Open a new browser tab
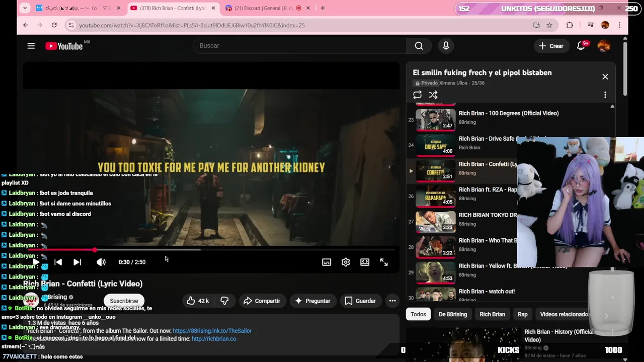Image resolution: width=644 pixels, height=362 pixels. tap(323, 8)
